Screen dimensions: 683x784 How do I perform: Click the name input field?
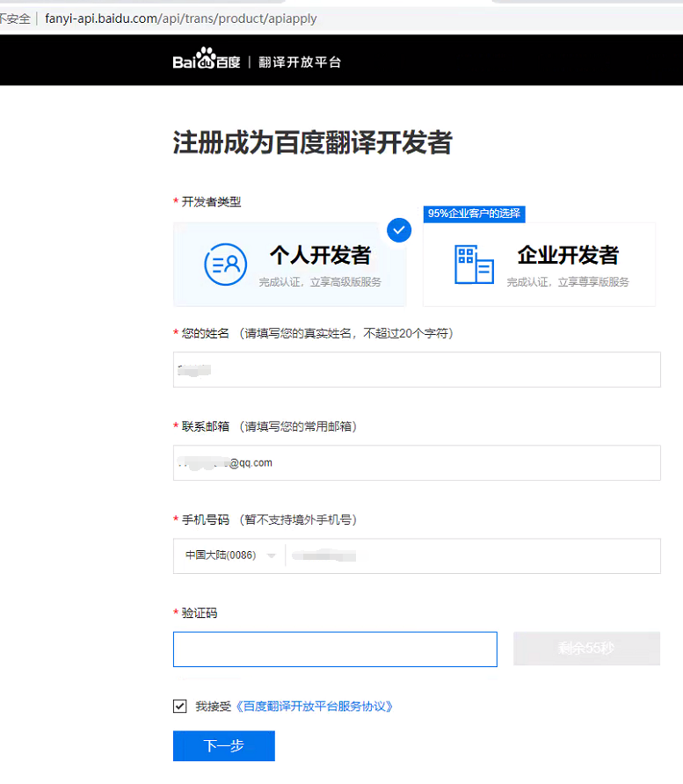(417, 369)
